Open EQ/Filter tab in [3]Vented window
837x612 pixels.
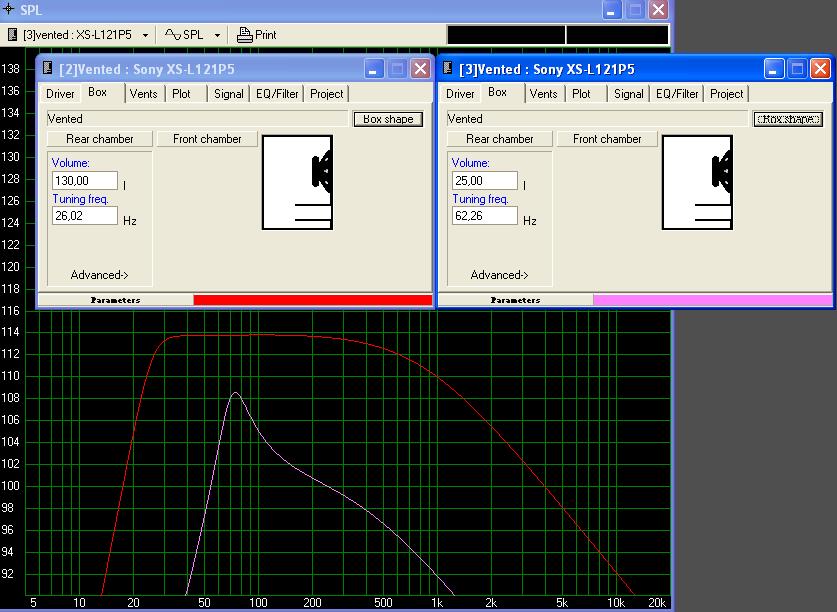pyautogui.click(x=677, y=94)
